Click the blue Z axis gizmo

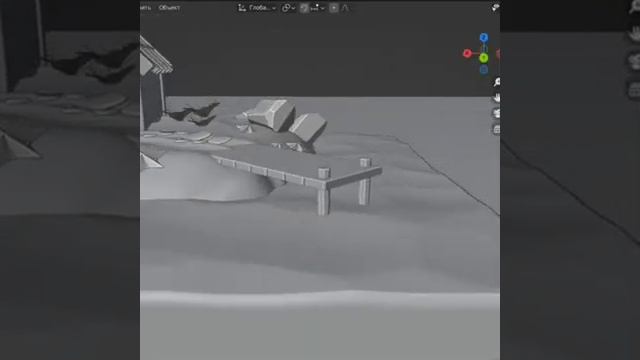coord(484,38)
